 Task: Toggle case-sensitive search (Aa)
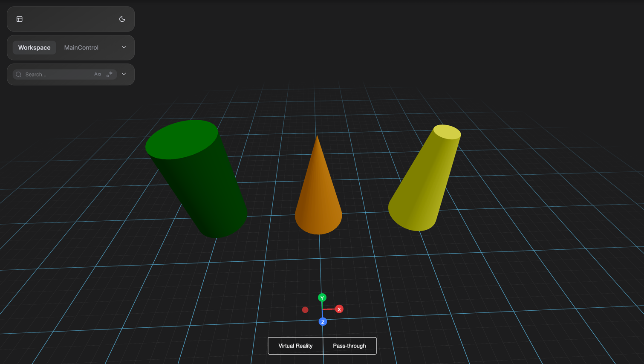coord(98,74)
